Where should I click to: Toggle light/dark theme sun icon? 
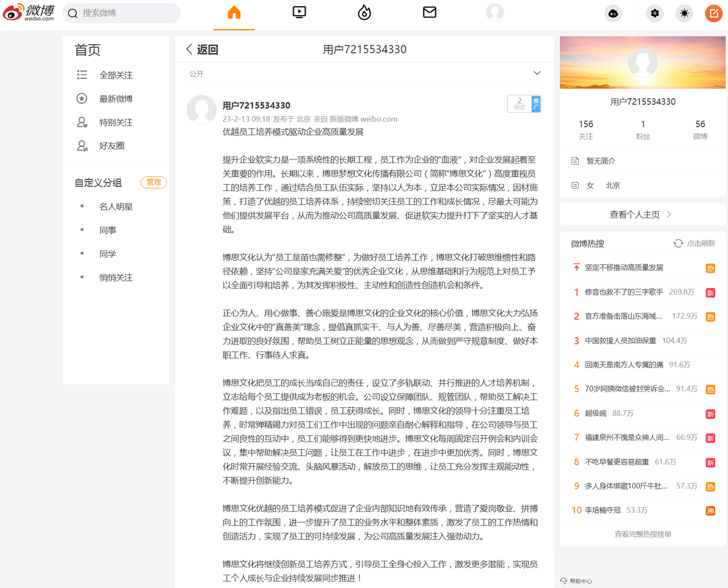tap(684, 13)
